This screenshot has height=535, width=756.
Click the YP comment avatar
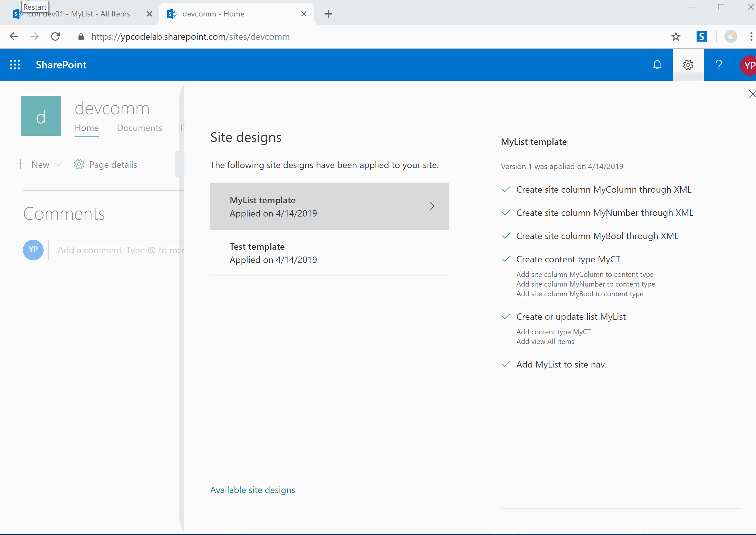click(x=33, y=250)
